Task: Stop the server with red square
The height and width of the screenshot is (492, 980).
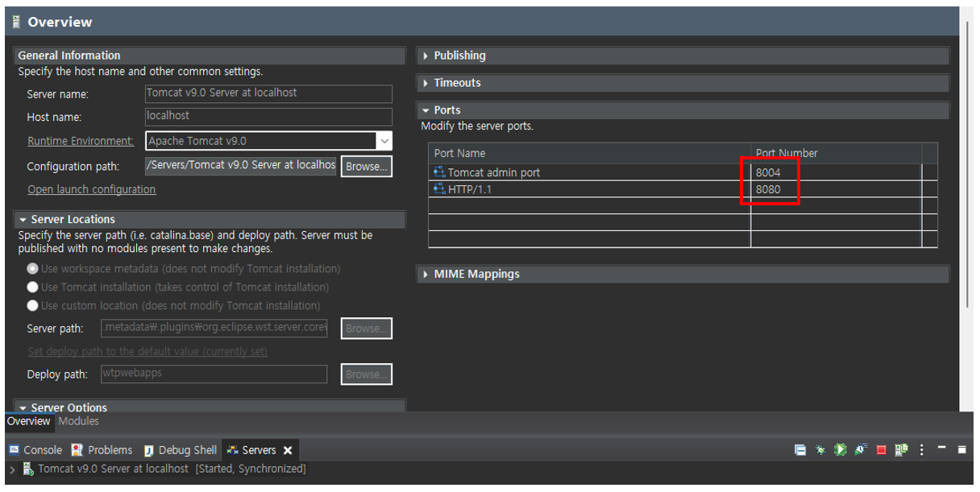Action: pos(881,450)
